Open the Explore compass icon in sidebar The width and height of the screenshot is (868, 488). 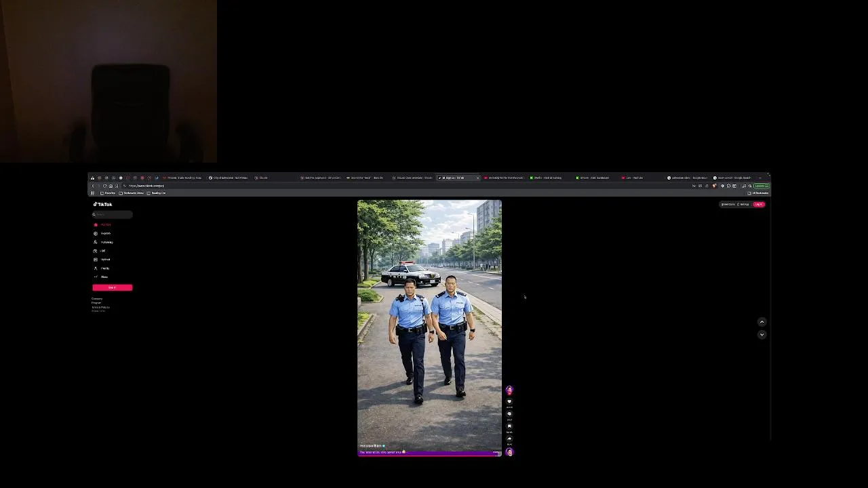[x=96, y=233]
